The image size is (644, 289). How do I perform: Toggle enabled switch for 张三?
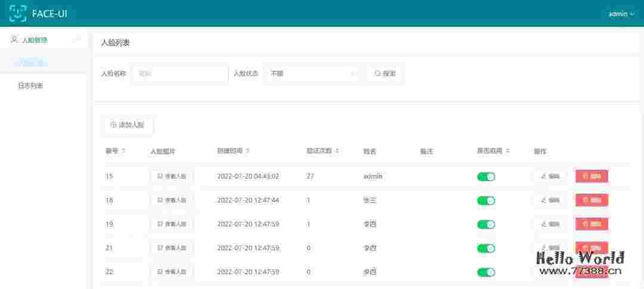click(486, 201)
